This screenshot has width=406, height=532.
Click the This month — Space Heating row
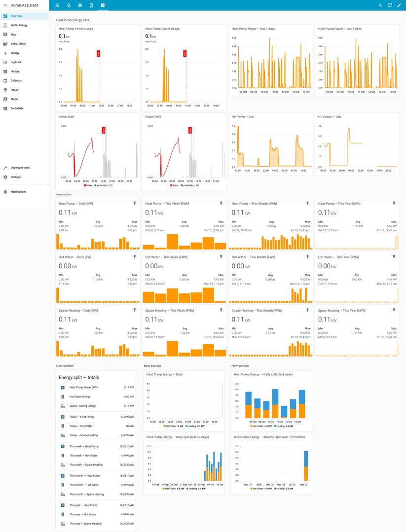[96, 494]
